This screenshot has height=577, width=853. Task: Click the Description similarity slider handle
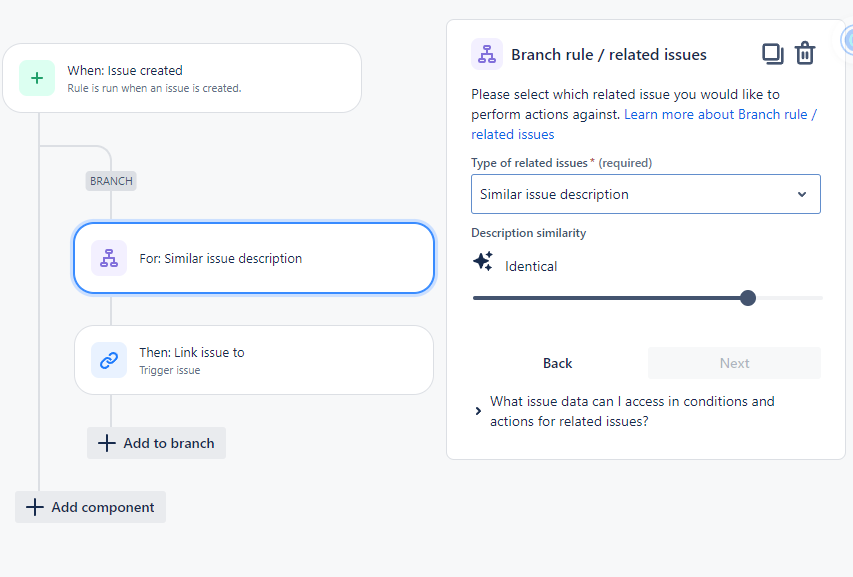(x=748, y=298)
